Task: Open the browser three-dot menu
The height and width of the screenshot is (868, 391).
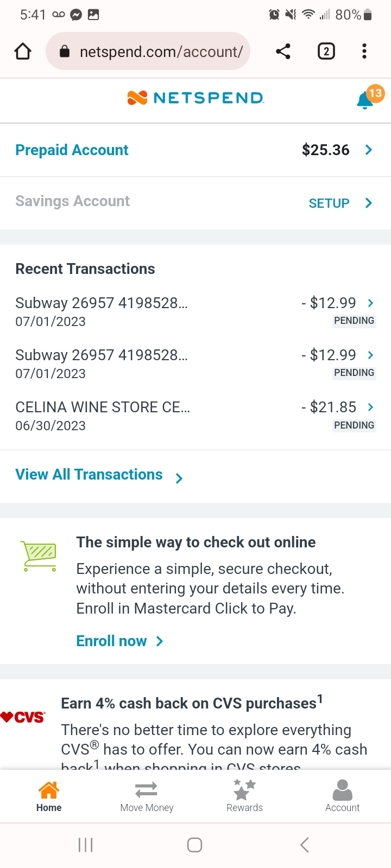Action: pos(364,52)
